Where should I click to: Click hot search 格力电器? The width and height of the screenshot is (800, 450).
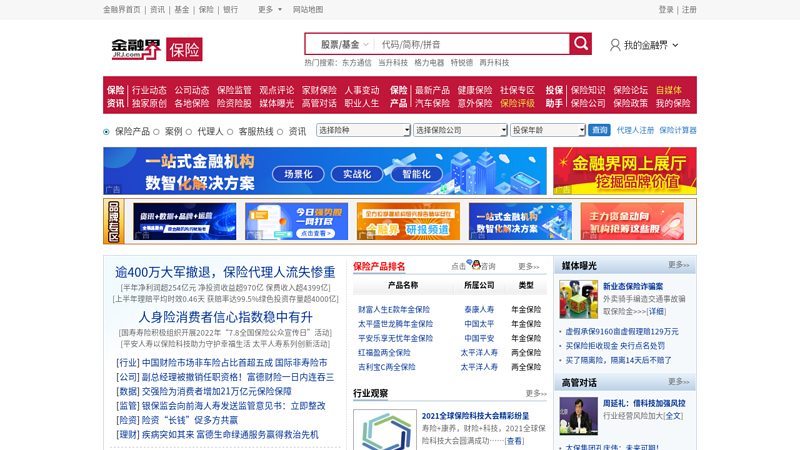coord(429,63)
